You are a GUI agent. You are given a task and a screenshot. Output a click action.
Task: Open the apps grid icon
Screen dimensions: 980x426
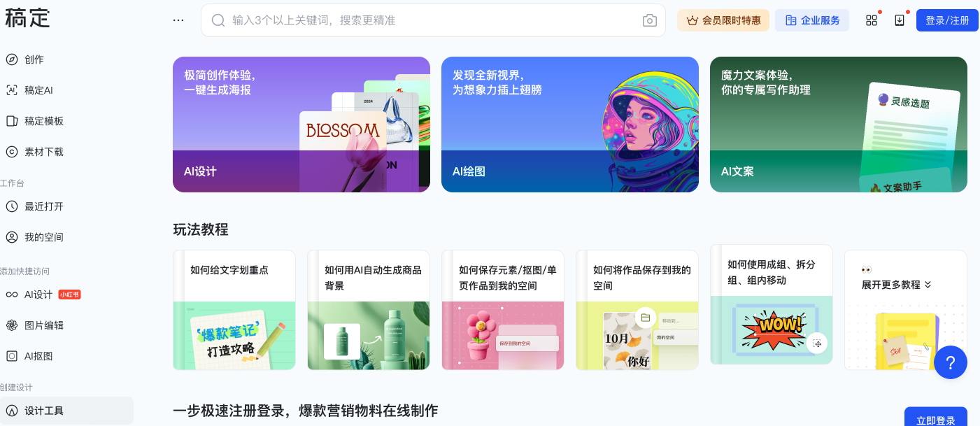pos(872,20)
